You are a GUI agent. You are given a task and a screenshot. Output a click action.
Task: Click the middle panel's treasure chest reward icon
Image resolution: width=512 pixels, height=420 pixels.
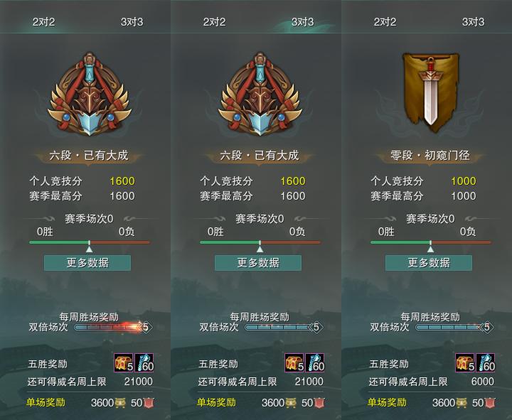(x=294, y=363)
